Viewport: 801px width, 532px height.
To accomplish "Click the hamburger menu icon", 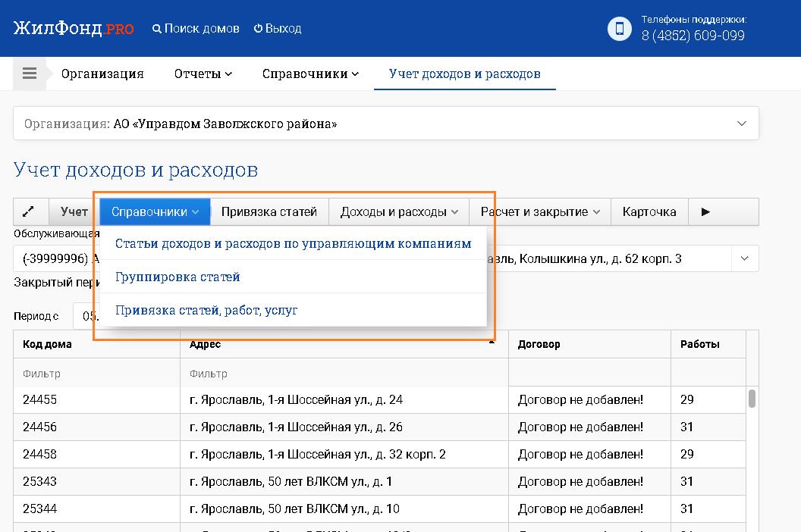I will [30, 74].
